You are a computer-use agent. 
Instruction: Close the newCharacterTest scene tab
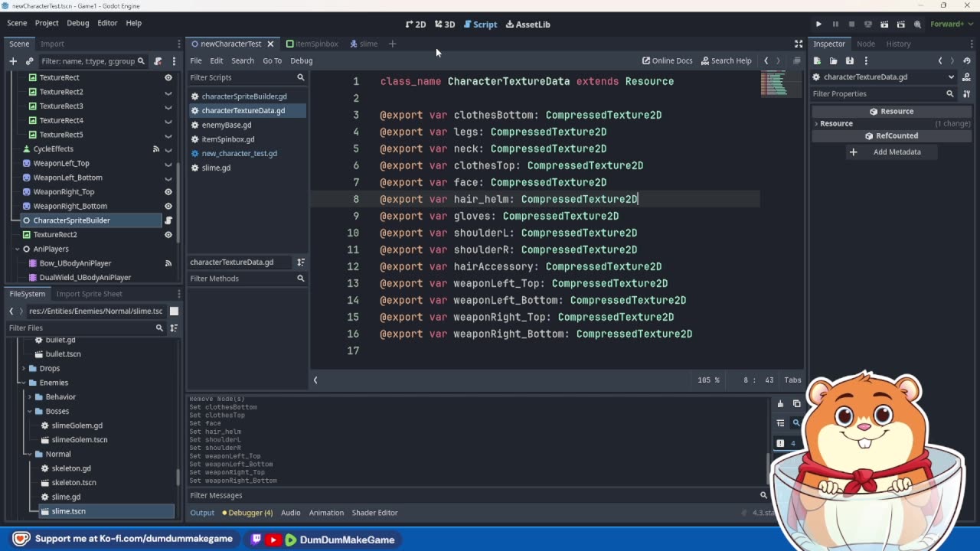[x=270, y=44]
